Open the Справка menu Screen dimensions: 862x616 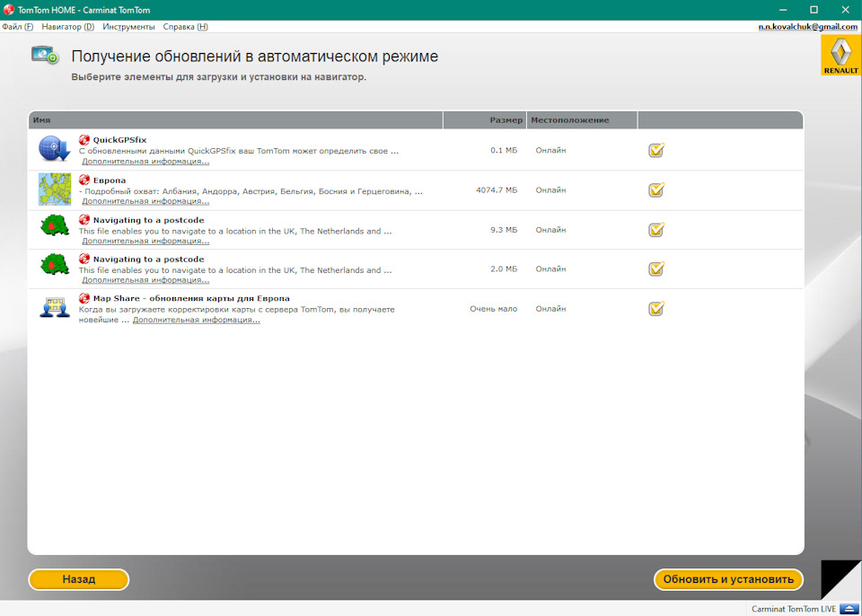185,26
